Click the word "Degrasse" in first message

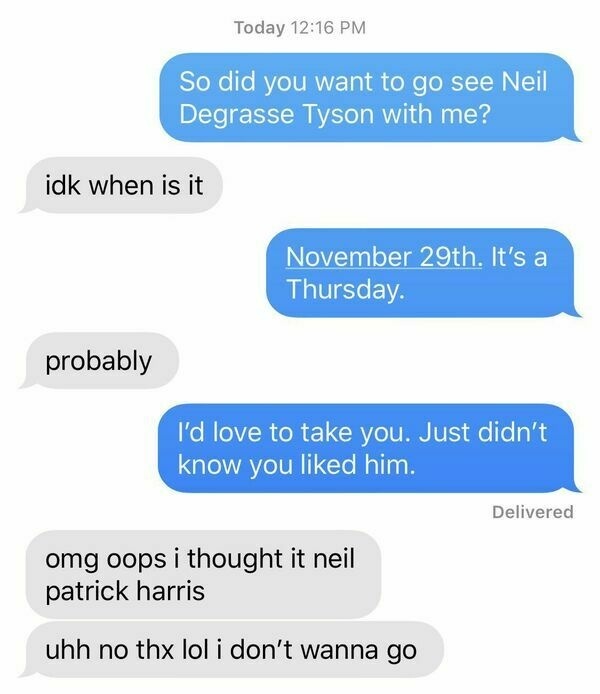[x=237, y=115]
